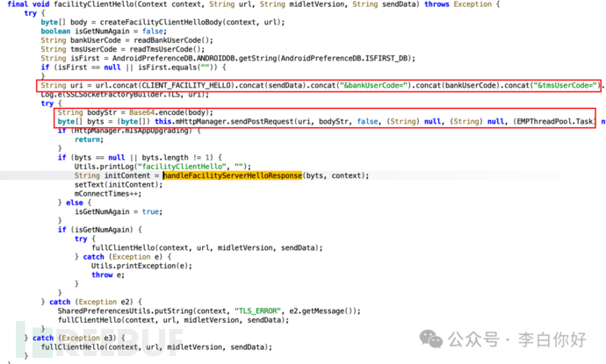Click the false value in boolean isGetNumAgain declaration

click(x=153, y=32)
